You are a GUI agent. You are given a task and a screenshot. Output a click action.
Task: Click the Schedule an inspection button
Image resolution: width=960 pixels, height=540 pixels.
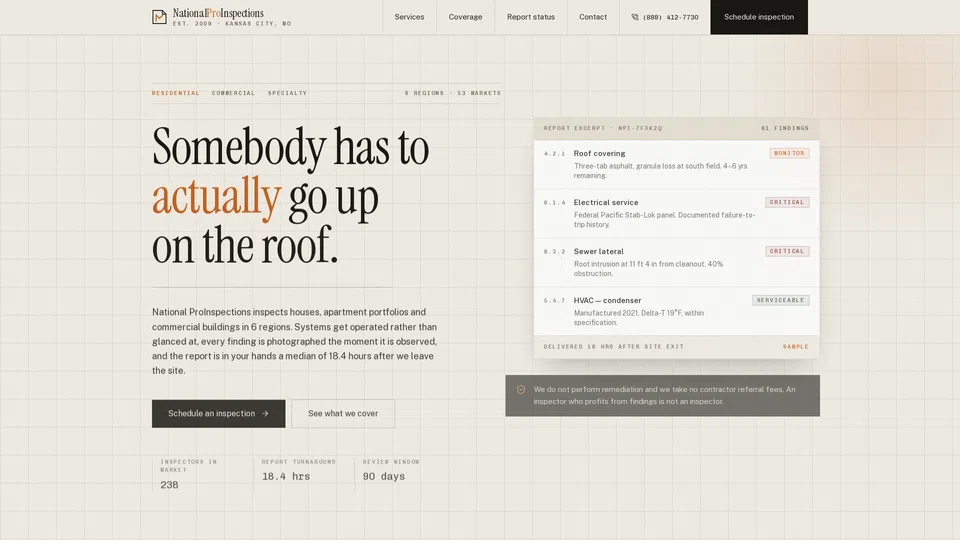point(219,414)
